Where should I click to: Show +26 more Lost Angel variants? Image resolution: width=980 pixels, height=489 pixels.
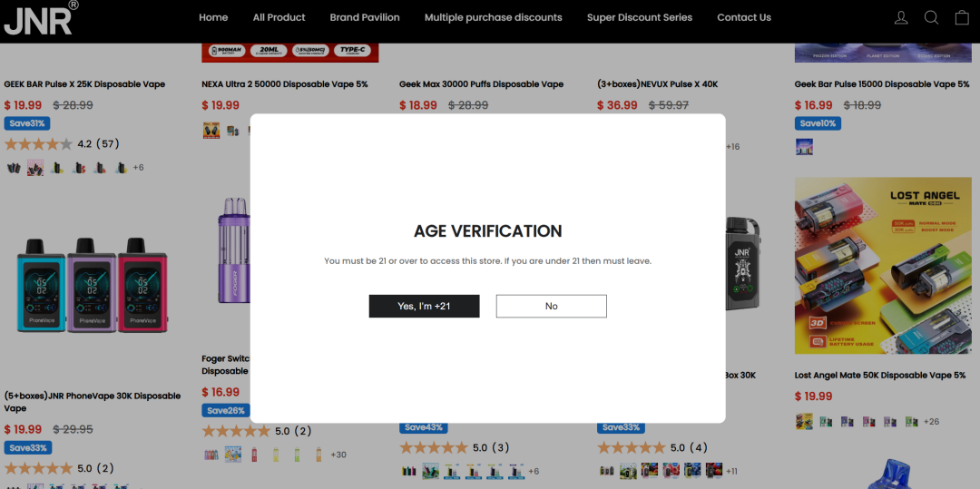pos(931,422)
